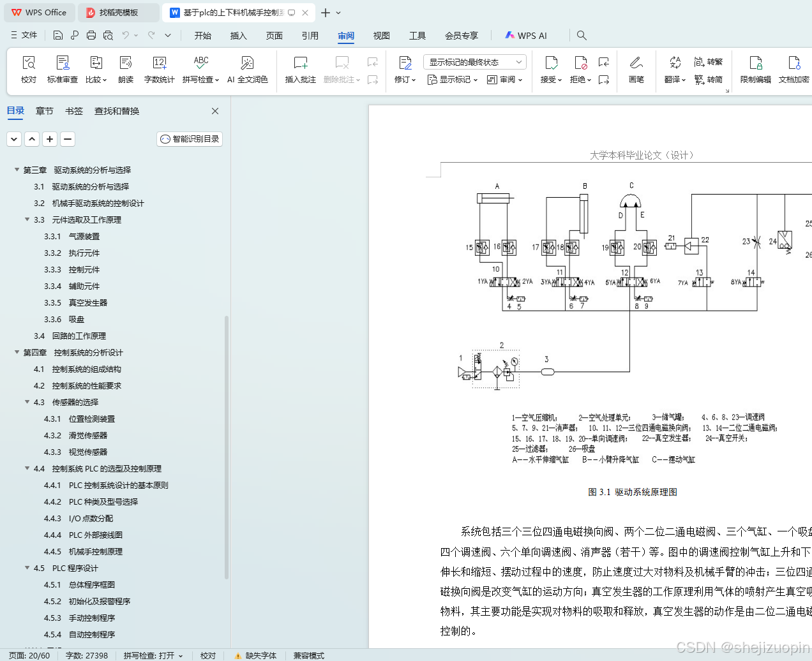
Task: Click the search magnifier icon in menu bar
Action: [582, 35]
